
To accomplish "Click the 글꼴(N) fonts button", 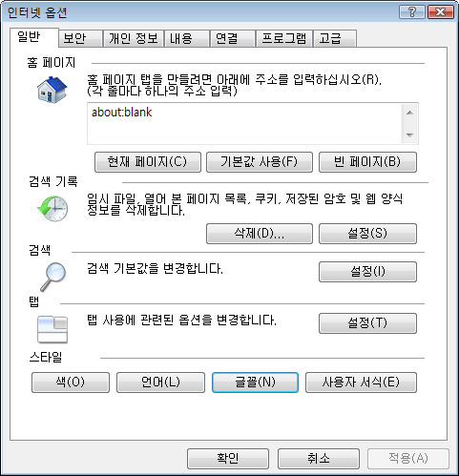I will click(255, 383).
